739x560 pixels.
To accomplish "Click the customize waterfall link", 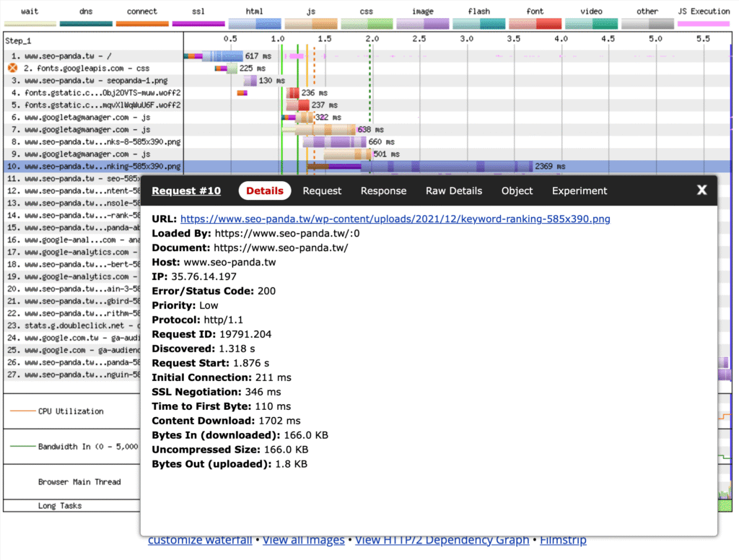I will point(200,541).
